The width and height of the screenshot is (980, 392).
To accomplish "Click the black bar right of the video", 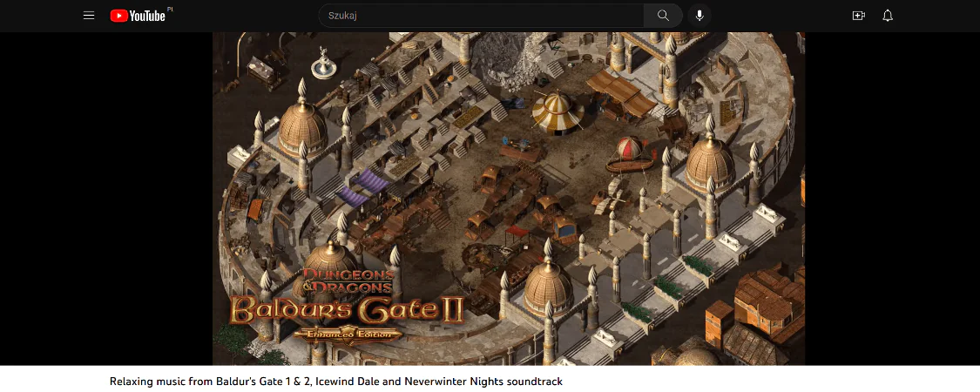I will click(893, 199).
